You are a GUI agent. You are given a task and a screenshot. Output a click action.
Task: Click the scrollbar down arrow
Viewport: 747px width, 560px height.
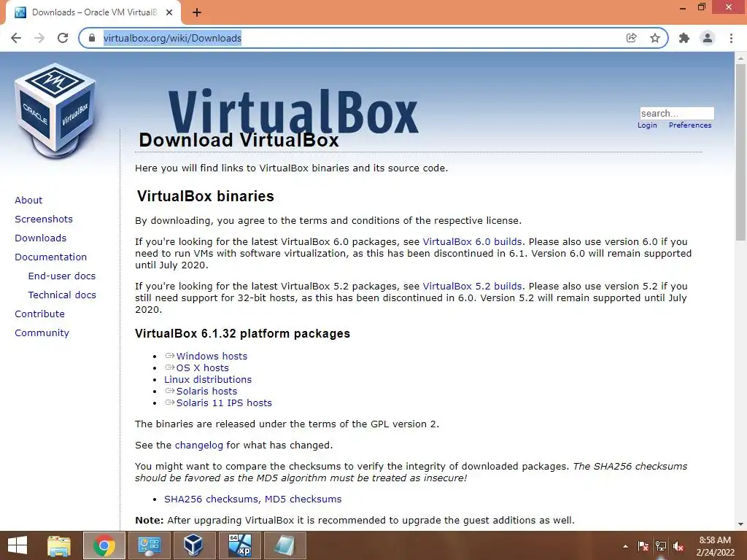[740, 524]
